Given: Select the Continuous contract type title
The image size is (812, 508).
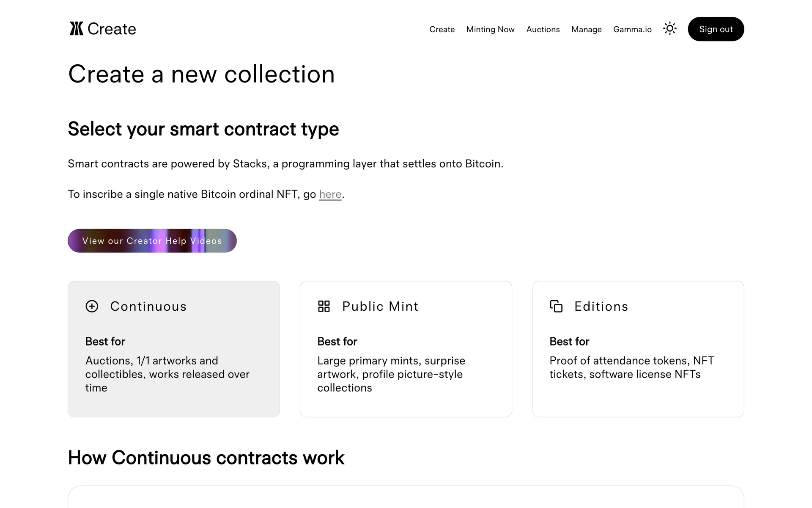Looking at the screenshot, I should coord(148,306).
